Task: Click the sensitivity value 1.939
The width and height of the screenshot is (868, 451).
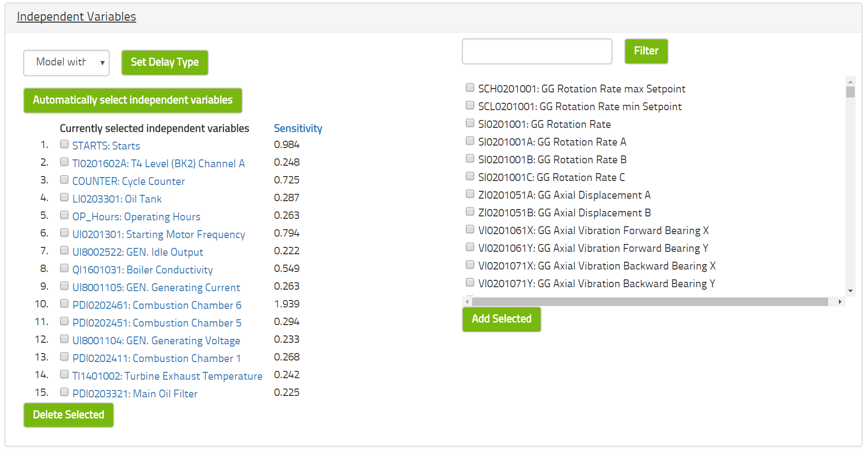Action: (x=287, y=304)
